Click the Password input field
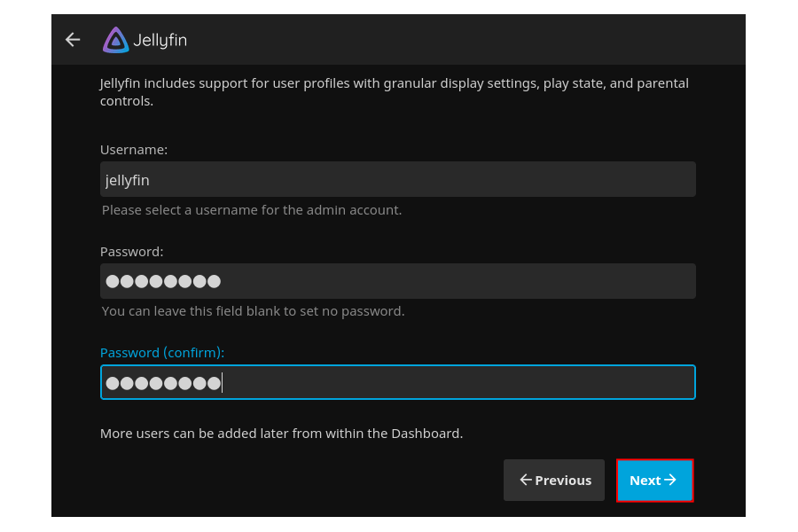Screen dimensions: 798x532 click(x=397, y=280)
